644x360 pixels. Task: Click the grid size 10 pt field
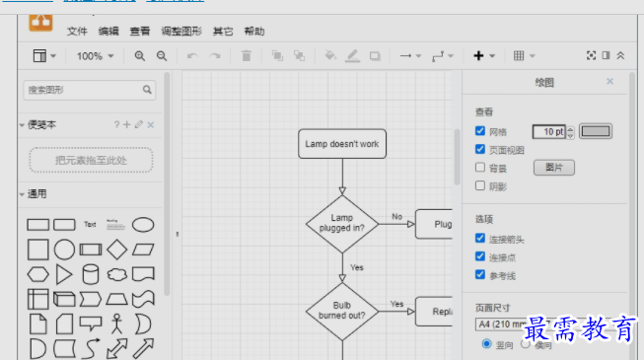pos(549,132)
